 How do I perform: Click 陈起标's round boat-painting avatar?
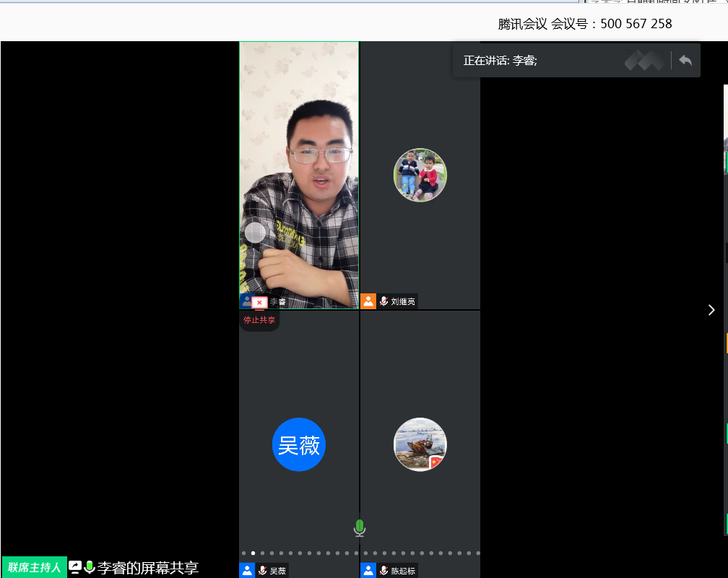[x=420, y=444]
